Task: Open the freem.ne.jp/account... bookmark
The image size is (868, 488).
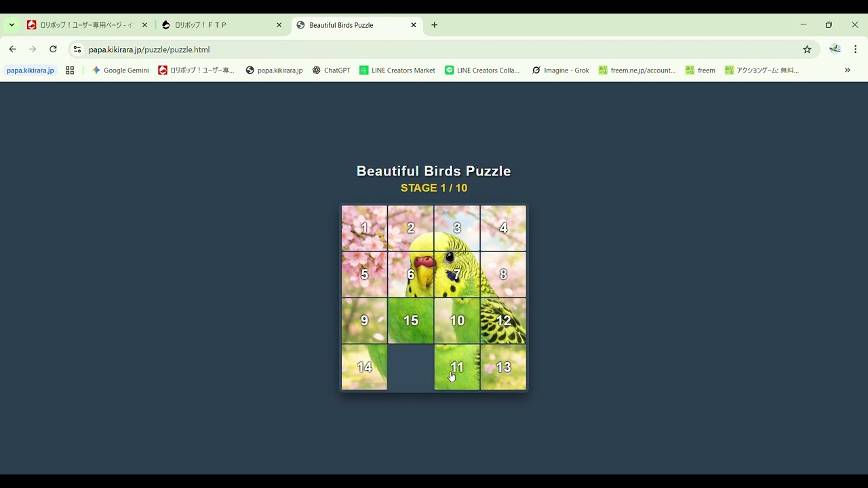Action: [637, 70]
